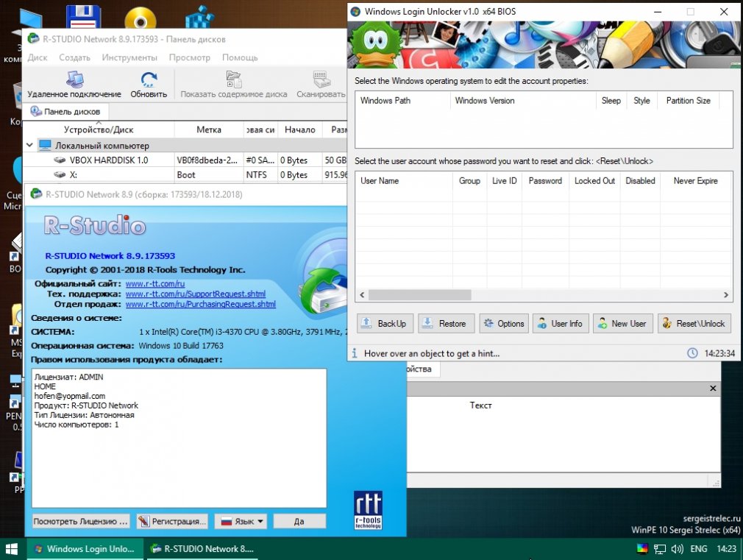Open the Disk (Диск) menu
This screenshot has width=743, height=560.
click(x=38, y=57)
